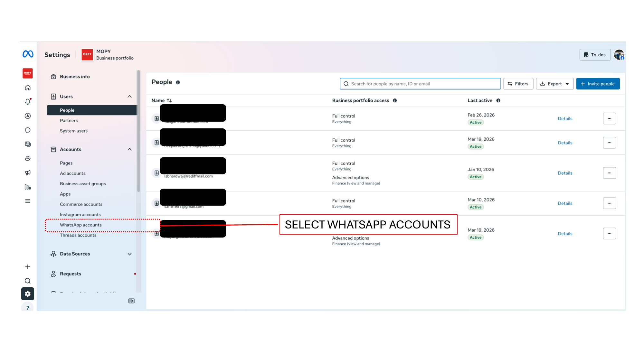This screenshot has width=644, height=362.
Task: Open the bar chart insights icon
Action: click(x=28, y=187)
